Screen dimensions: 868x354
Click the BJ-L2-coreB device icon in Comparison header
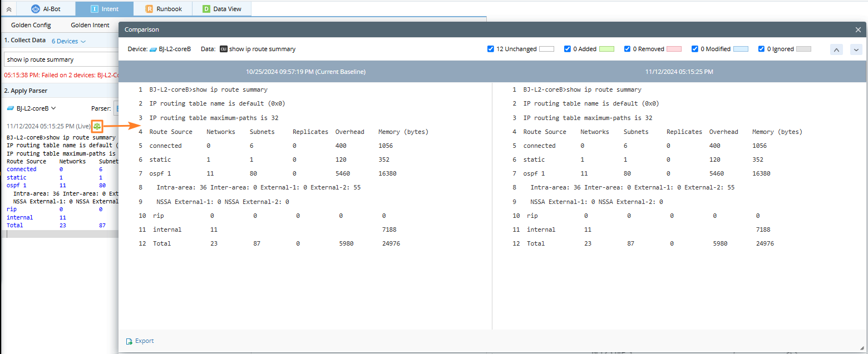[x=153, y=49]
